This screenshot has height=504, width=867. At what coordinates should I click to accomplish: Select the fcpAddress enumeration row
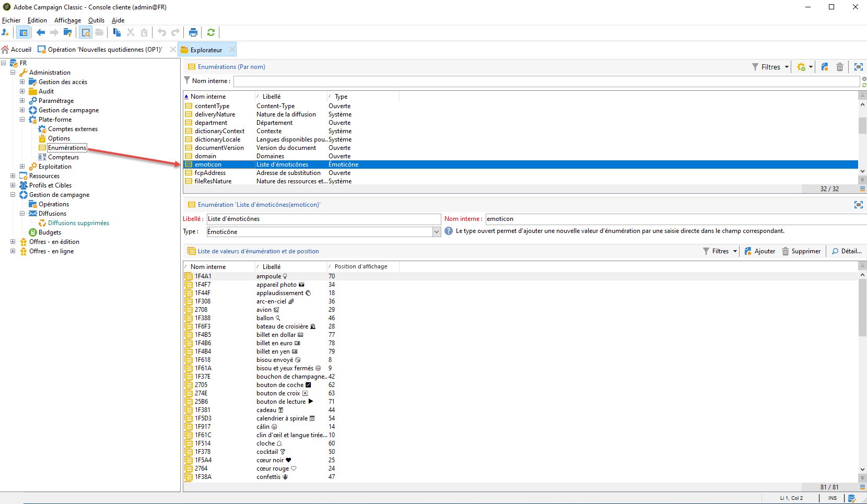pos(520,173)
